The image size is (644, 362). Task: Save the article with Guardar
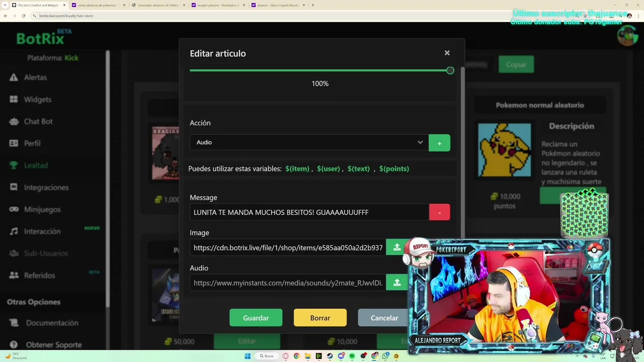tap(256, 318)
